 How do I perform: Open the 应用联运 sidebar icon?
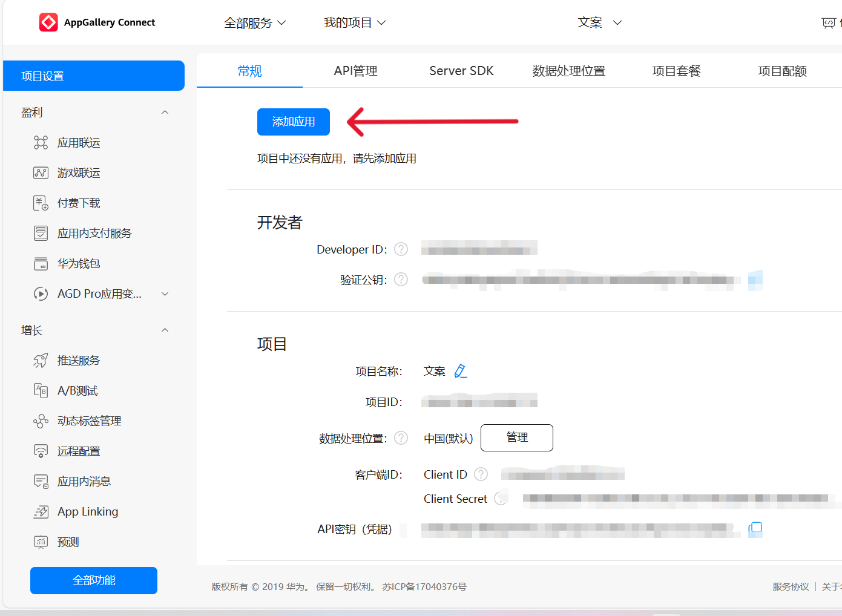(x=41, y=143)
